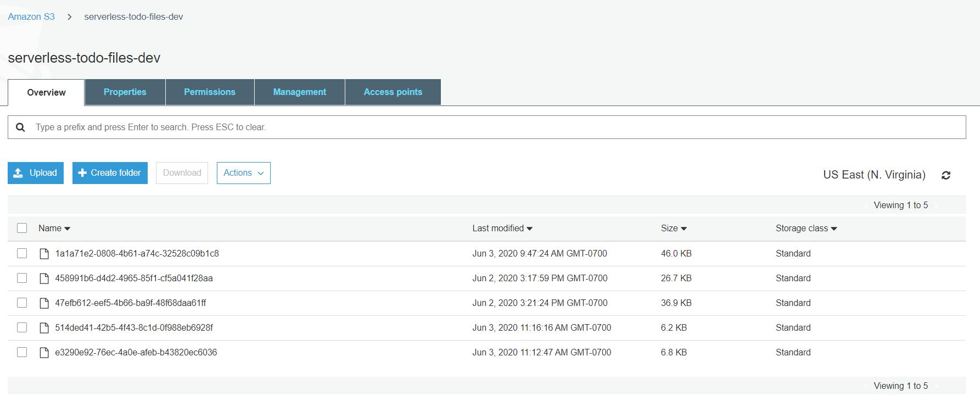
Task: Click the 6.8 KB size value
Action: (x=674, y=352)
